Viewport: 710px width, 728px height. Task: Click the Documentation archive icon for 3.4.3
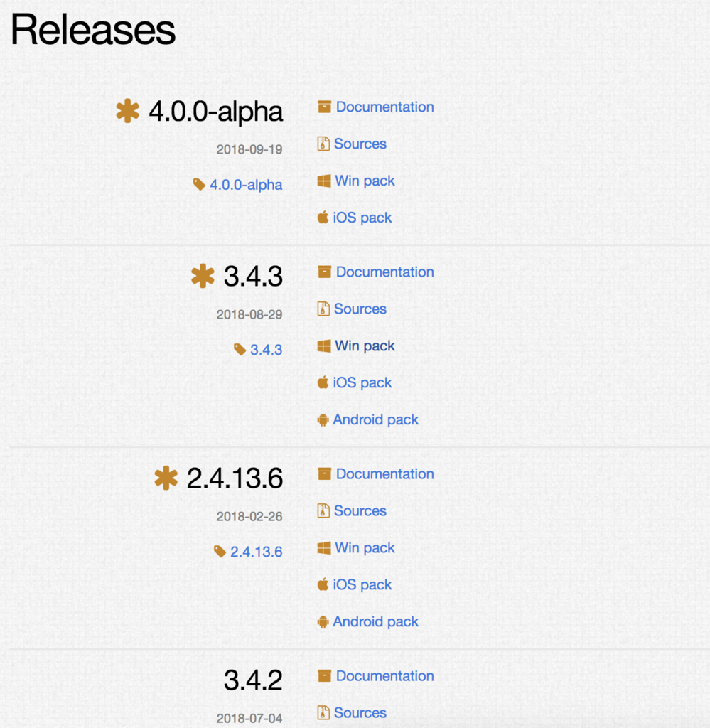pos(324,272)
